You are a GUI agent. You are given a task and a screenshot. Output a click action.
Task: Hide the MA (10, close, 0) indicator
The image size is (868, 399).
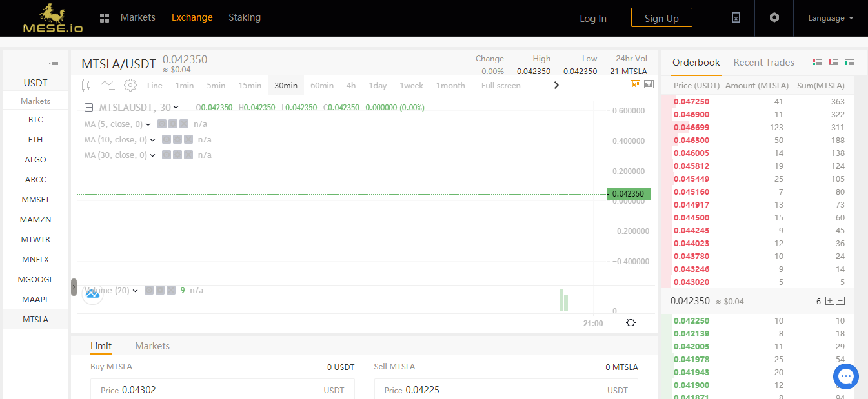click(x=167, y=139)
